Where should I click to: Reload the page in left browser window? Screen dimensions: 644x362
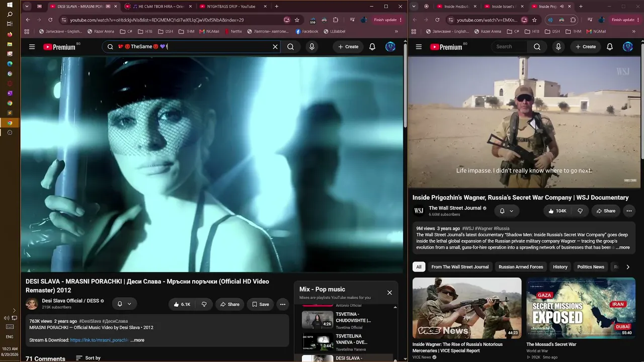pyautogui.click(x=50, y=20)
